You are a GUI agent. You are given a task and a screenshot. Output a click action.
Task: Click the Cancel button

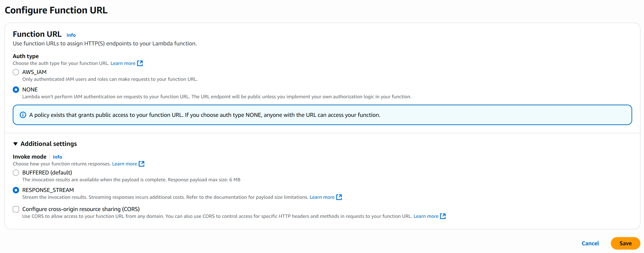(x=590, y=243)
